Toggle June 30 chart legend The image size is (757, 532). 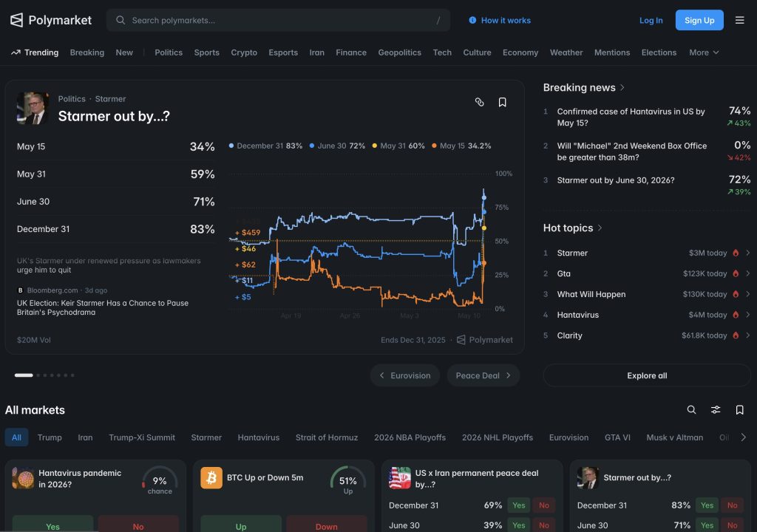pos(337,146)
